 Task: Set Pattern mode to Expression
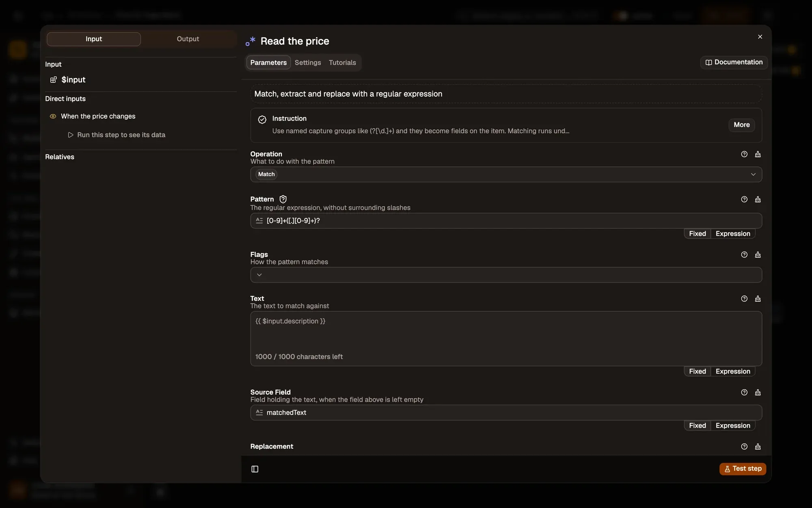(733, 234)
